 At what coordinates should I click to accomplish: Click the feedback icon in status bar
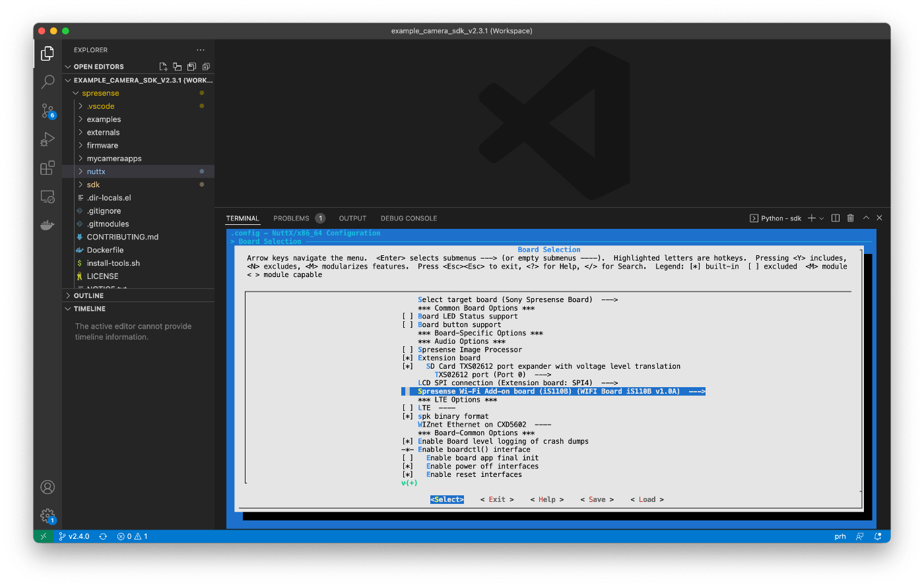860,536
